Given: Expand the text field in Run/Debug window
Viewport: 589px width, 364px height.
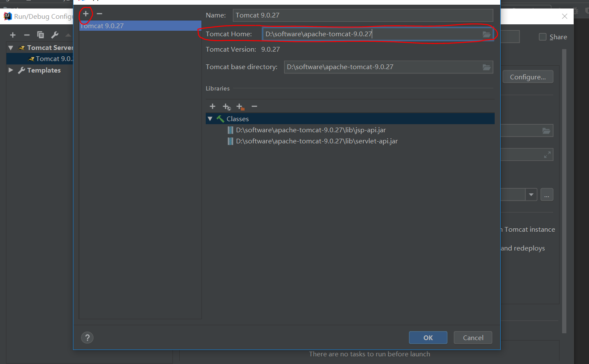Looking at the screenshot, I should [547, 155].
